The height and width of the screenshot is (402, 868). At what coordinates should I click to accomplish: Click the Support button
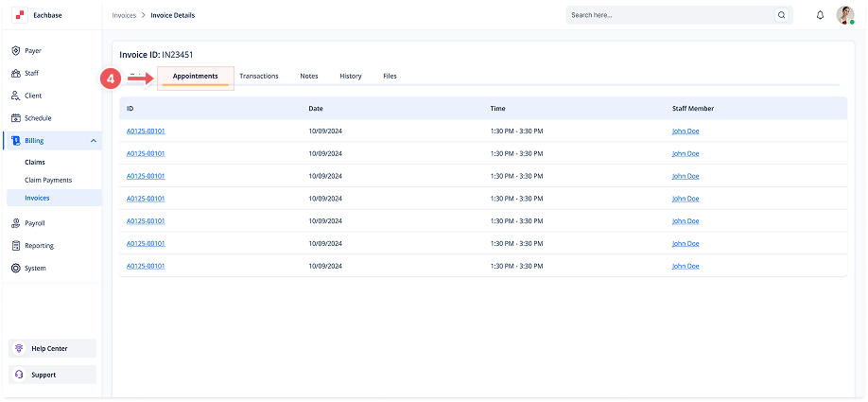(54, 375)
